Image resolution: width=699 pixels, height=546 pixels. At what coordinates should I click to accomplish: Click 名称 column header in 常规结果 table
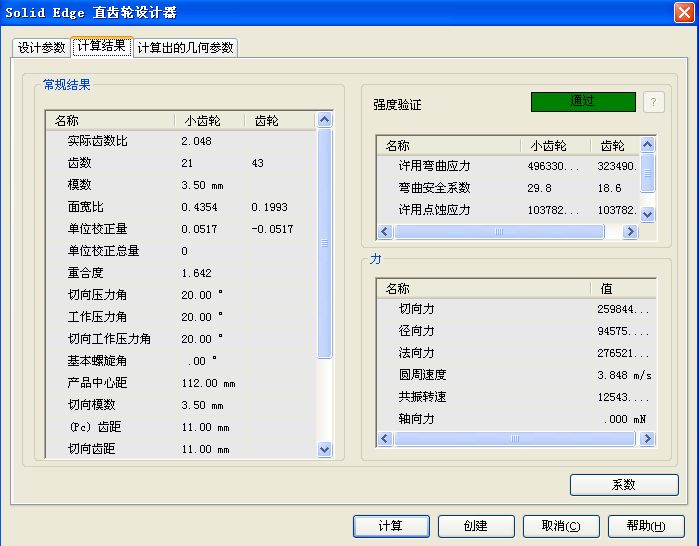110,121
